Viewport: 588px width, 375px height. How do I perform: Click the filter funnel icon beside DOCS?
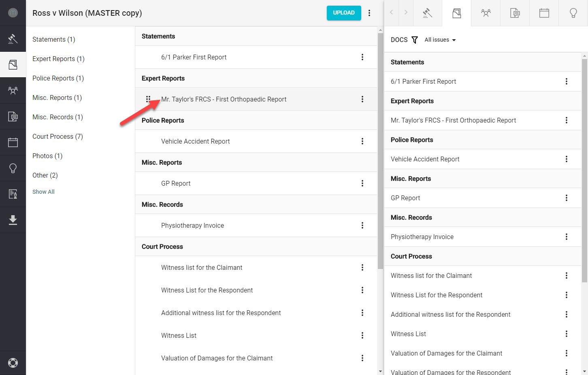click(415, 40)
